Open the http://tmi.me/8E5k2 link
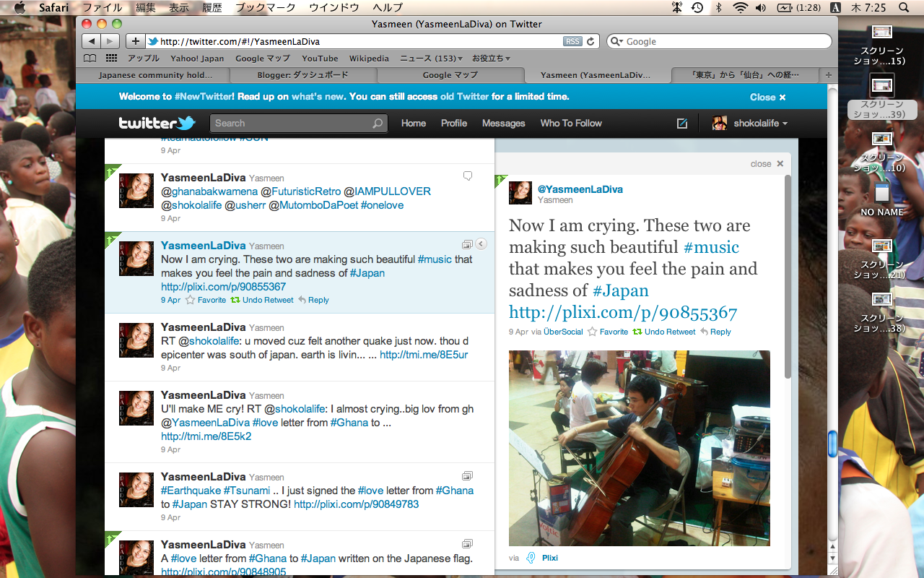 pos(206,436)
